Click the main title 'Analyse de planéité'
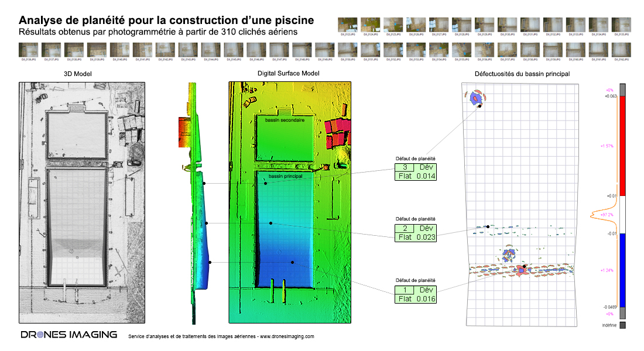 tap(166, 20)
